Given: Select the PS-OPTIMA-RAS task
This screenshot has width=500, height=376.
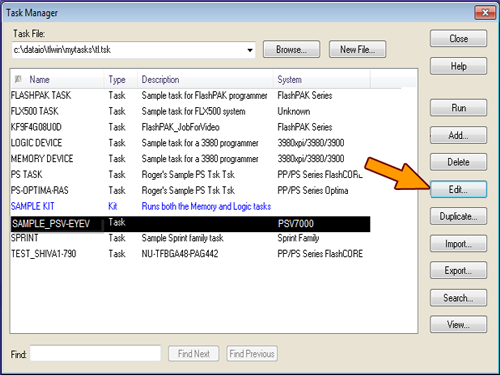Looking at the screenshot, I should pos(190,190).
